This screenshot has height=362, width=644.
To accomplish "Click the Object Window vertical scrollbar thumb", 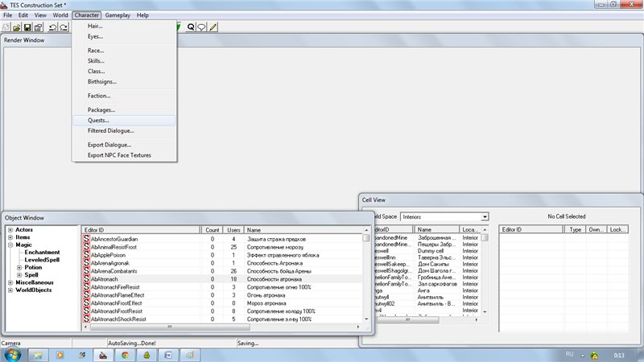I will point(366,237).
